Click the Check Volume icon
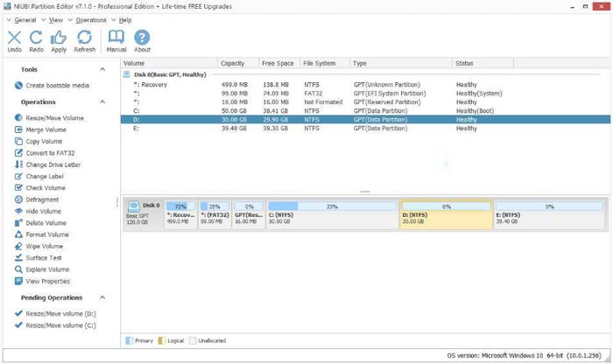Image resolution: width=613 pixels, height=364 pixels. 18,188
